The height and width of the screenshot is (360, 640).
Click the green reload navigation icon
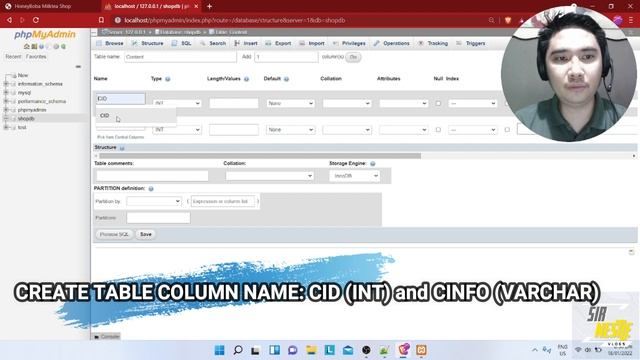tap(63, 47)
